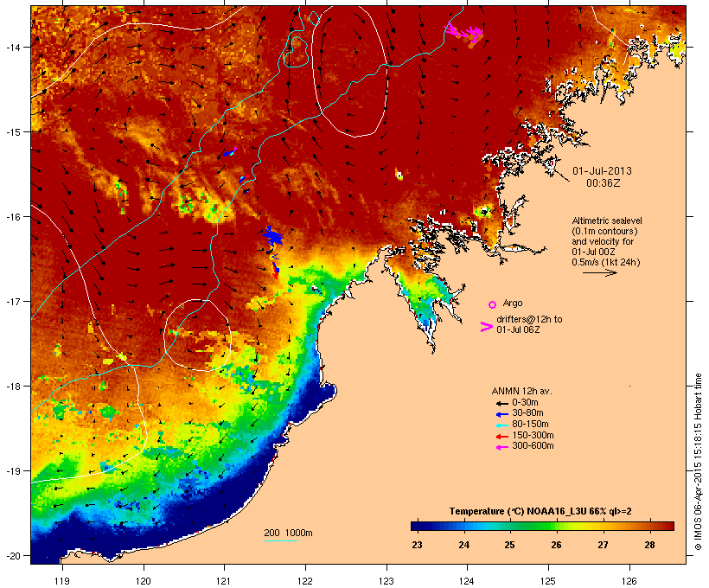The image size is (709, 588).
Task: Click the '25' color bar tick label
Action: click(x=509, y=545)
